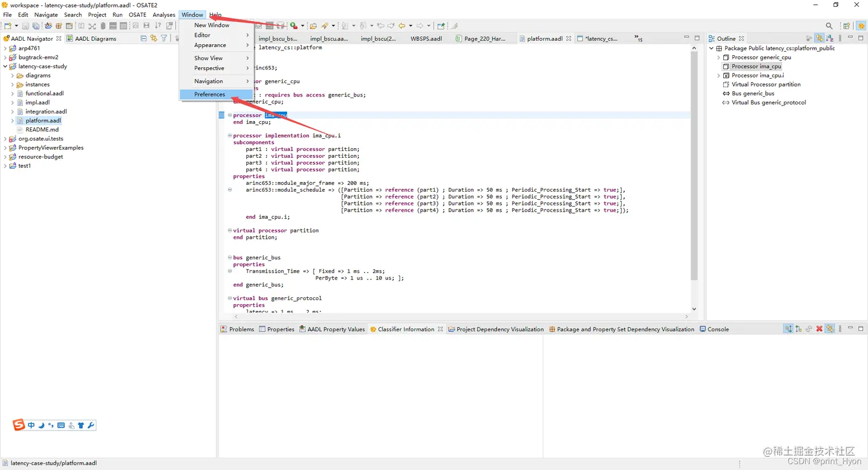Click the Open Perspective icon
868x470 pixels.
click(846, 26)
